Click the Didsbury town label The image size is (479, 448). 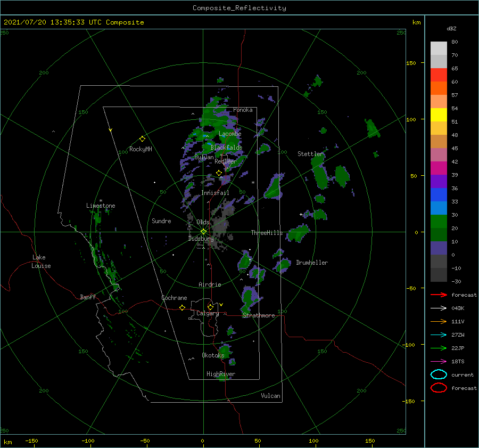pyautogui.click(x=201, y=239)
